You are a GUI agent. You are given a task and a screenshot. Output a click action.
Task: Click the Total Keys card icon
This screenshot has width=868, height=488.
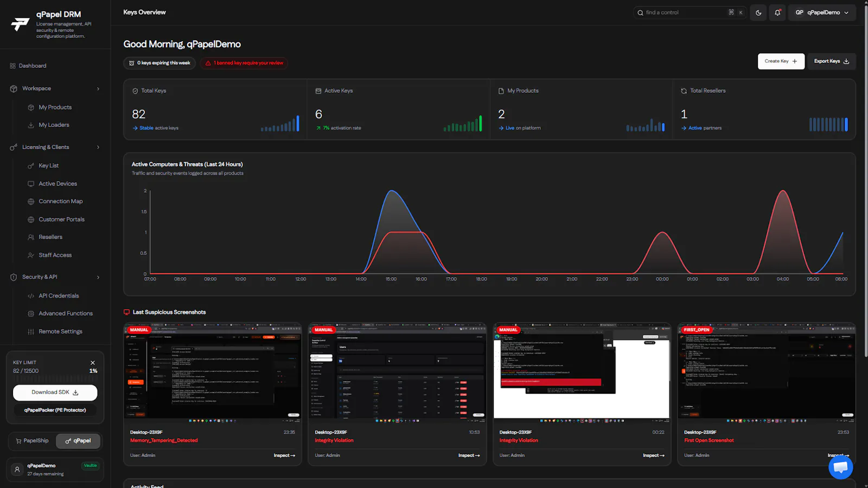tap(135, 91)
